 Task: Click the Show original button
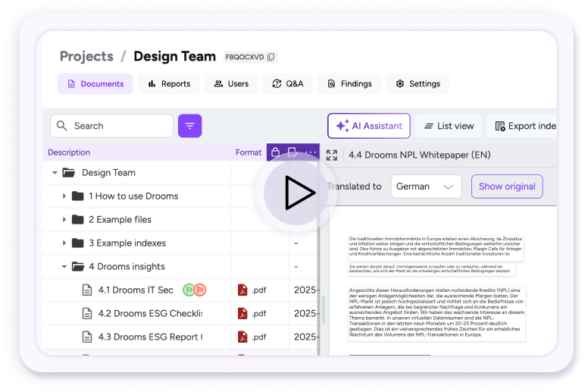click(507, 187)
